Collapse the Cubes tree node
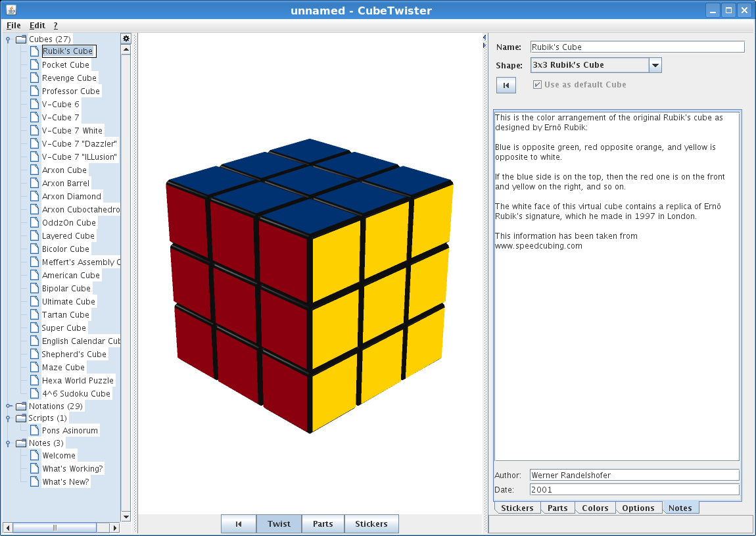The width and height of the screenshot is (756, 536). 8,39
